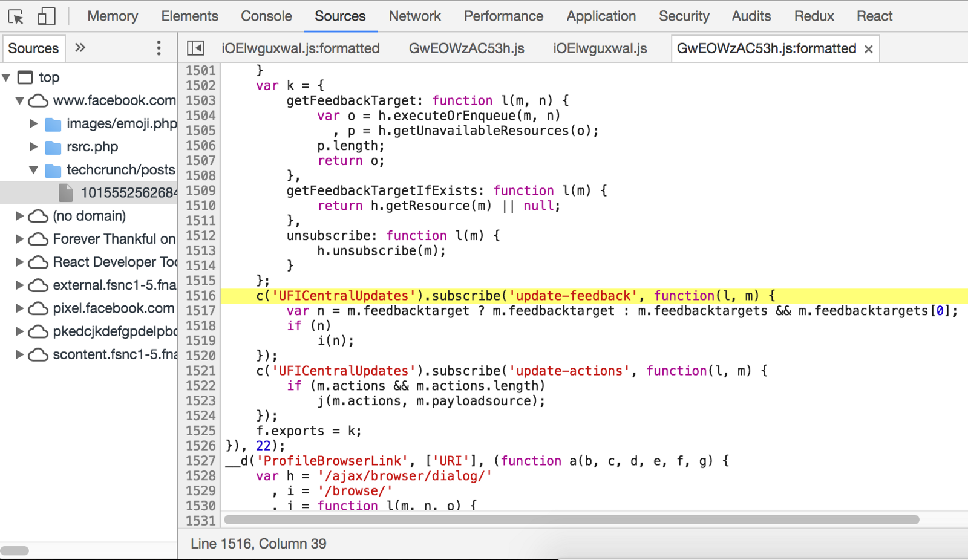Open the Redux panel
Screen dimensions: 968x560
[813, 16]
